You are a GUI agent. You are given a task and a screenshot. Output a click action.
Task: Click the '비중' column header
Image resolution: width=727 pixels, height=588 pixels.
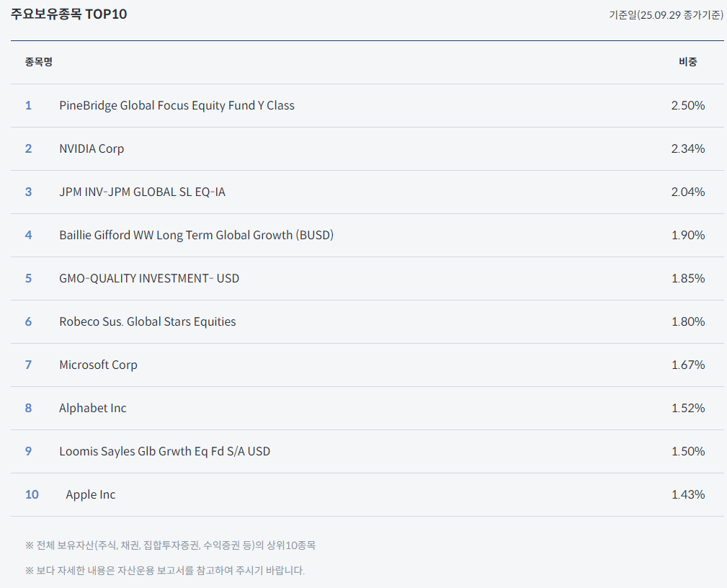pos(688,62)
